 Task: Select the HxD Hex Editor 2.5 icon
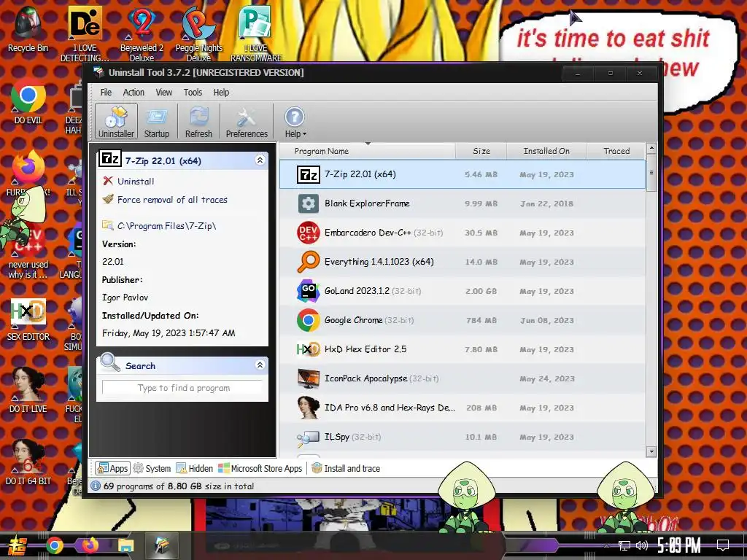[x=309, y=349]
